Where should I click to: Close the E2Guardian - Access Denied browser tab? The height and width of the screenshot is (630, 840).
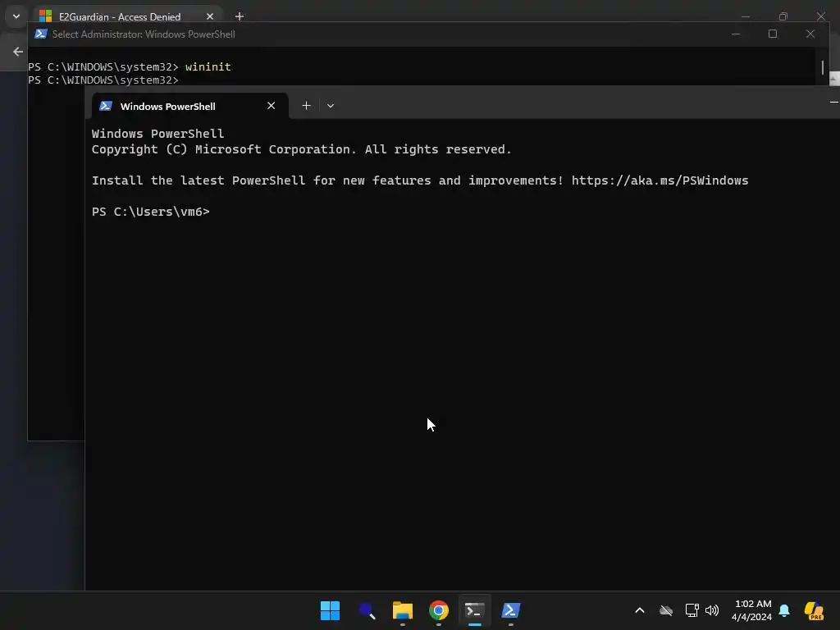click(x=210, y=16)
